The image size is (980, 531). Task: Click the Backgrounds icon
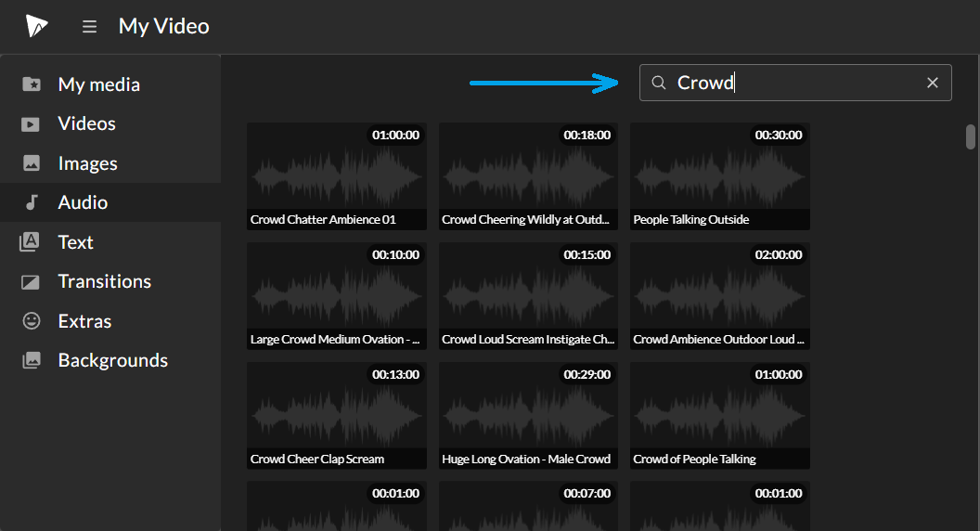point(32,360)
